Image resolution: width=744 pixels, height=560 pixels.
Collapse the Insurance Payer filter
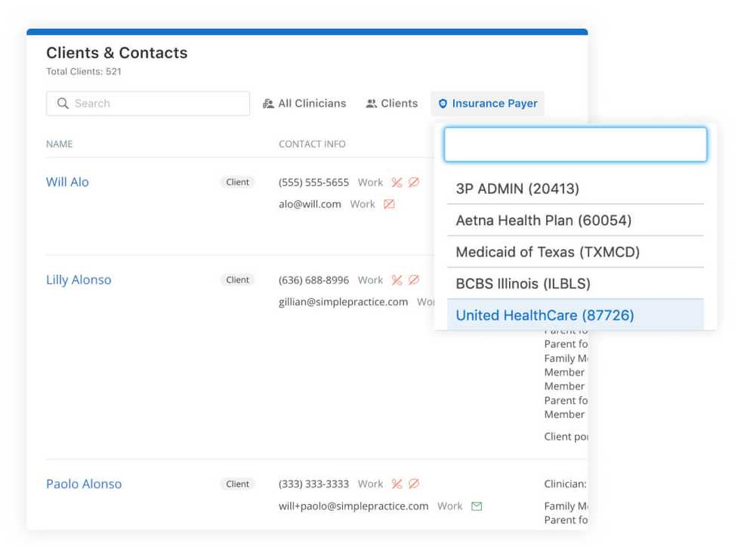pyautogui.click(x=488, y=103)
